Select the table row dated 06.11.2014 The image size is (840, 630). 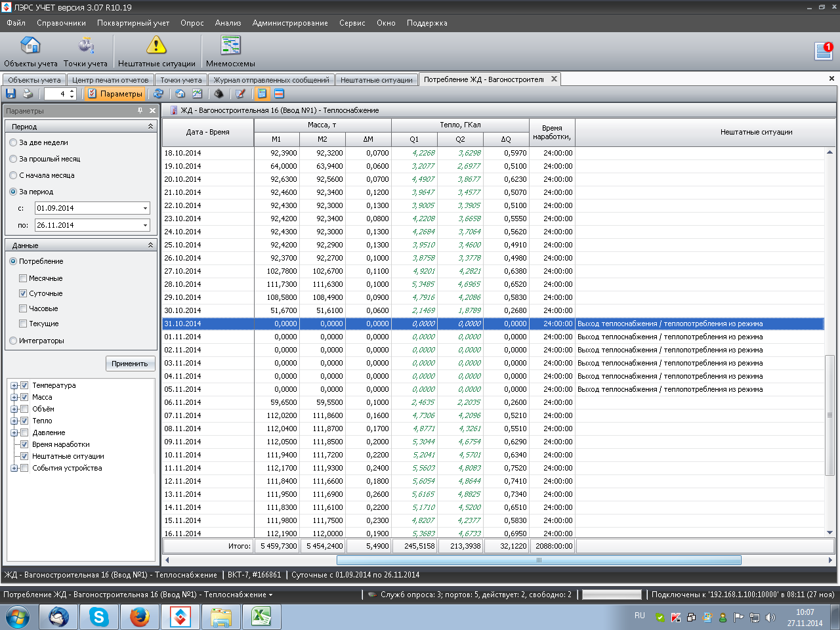point(493,402)
